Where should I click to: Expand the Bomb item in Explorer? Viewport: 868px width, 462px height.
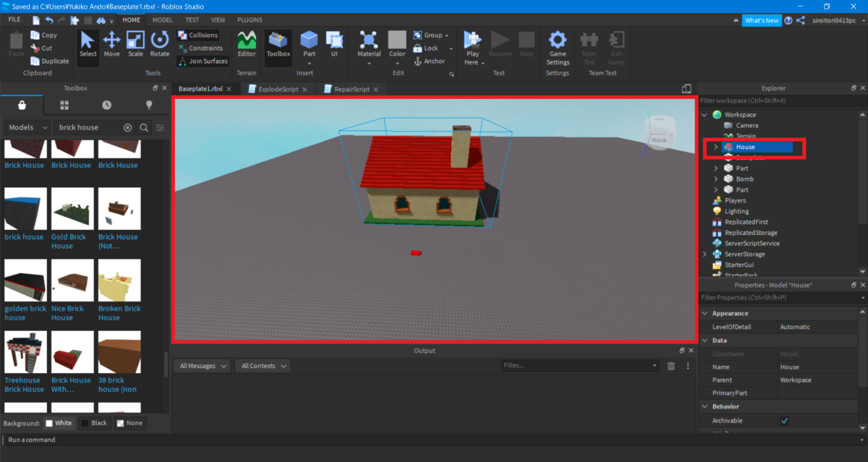coord(716,179)
